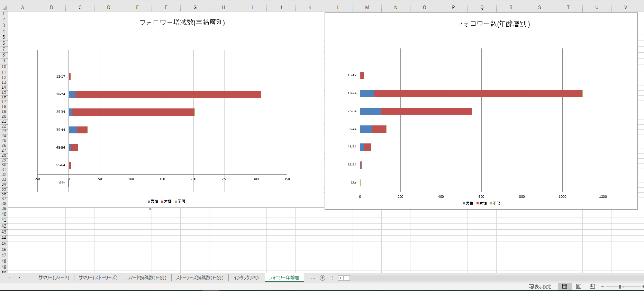Screen dimensions: 644x291
Task: Switch to Page Break Preview icon
Action: [x=592, y=286]
